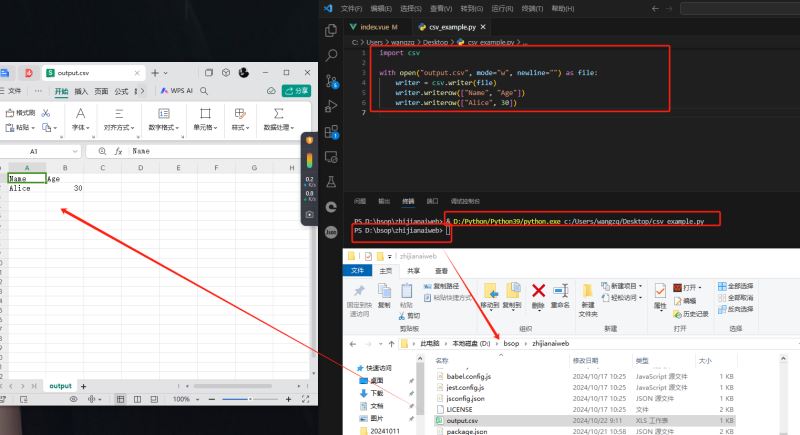
Task: Add a new sheet with plus button
Action: 84,387
